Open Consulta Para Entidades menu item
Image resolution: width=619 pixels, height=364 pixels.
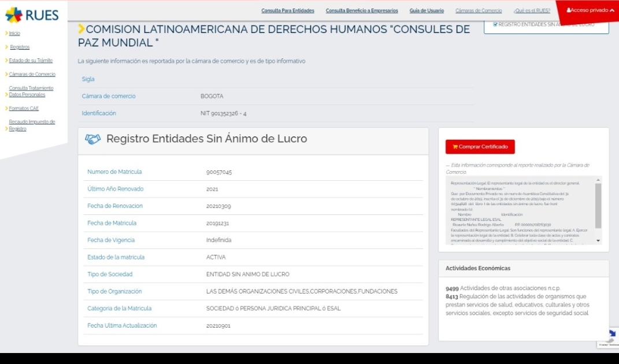(x=288, y=10)
